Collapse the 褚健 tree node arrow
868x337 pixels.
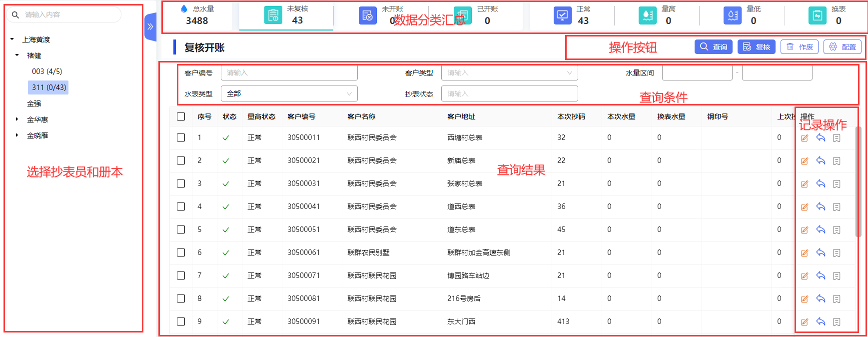click(x=17, y=55)
